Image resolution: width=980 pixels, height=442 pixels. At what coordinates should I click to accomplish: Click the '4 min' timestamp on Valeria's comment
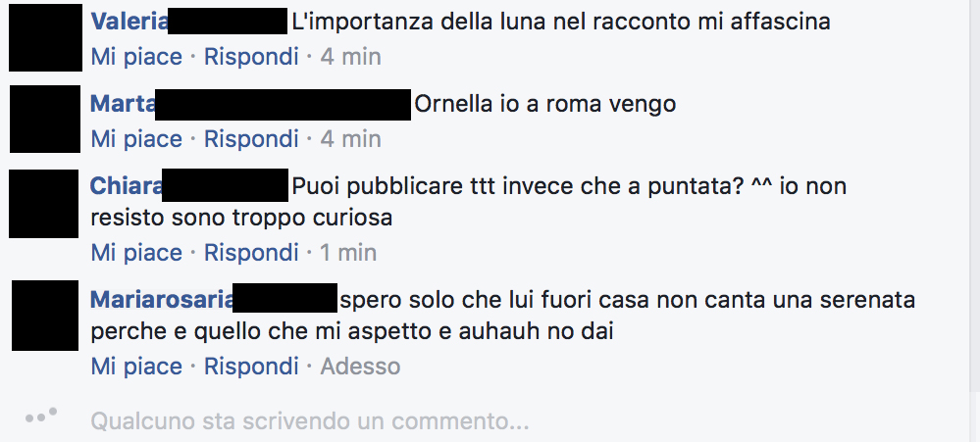point(350,57)
